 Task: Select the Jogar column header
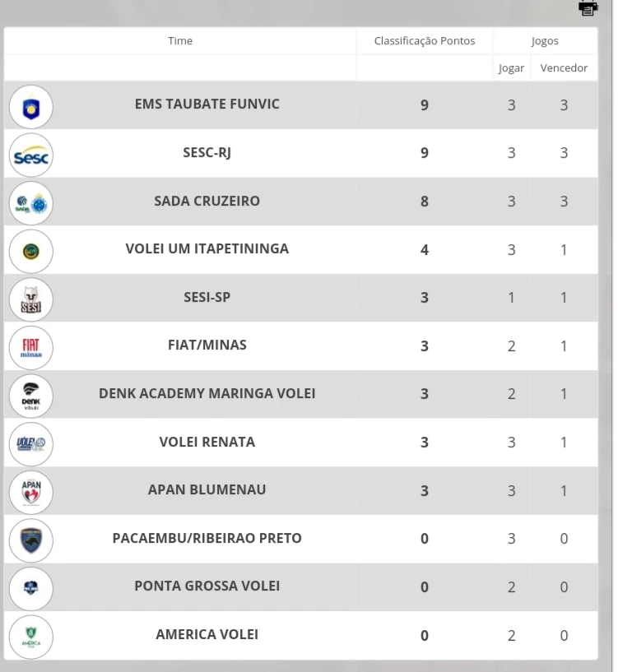click(x=511, y=68)
